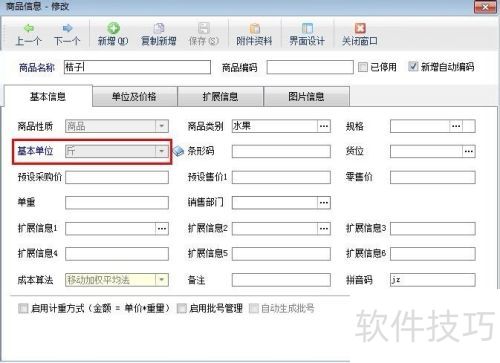Click the book icon beside 基本单位
This screenshot has height=363, width=500.
[179, 151]
